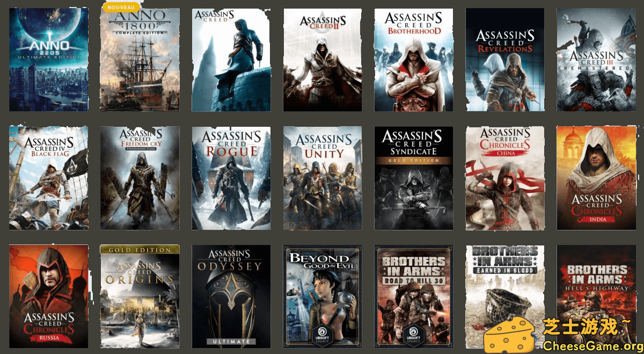The width and height of the screenshot is (644, 354).
Task: Open Assassin's Creed III Remastered
Action: point(596,60)
